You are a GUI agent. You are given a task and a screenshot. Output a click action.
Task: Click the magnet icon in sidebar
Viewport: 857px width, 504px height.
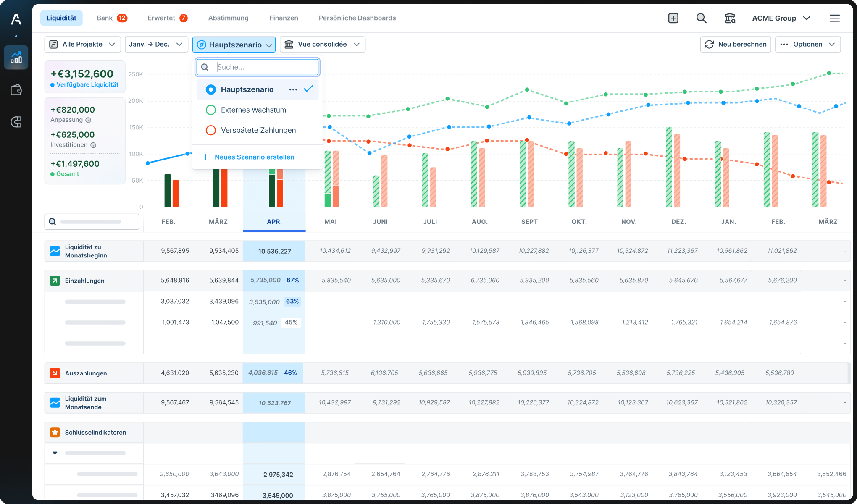coord(16,122)
